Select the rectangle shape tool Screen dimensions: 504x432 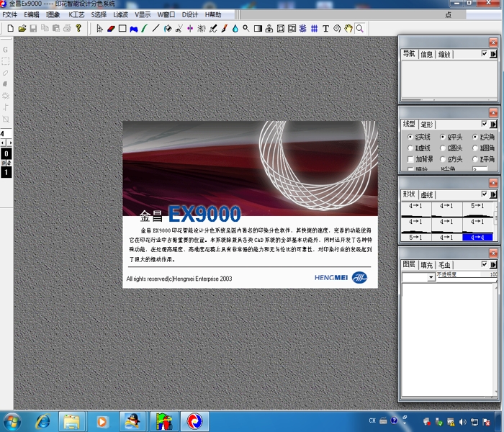tap(122, 29)
